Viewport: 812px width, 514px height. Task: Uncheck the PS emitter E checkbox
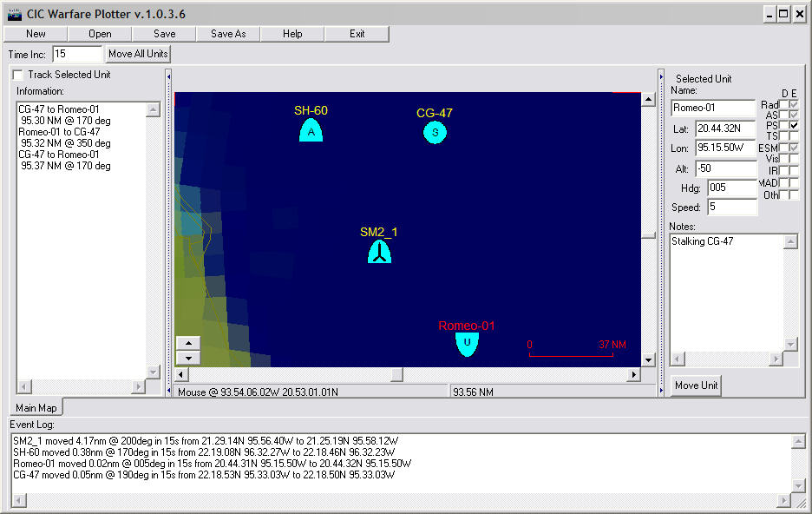[x=794, y=126]
